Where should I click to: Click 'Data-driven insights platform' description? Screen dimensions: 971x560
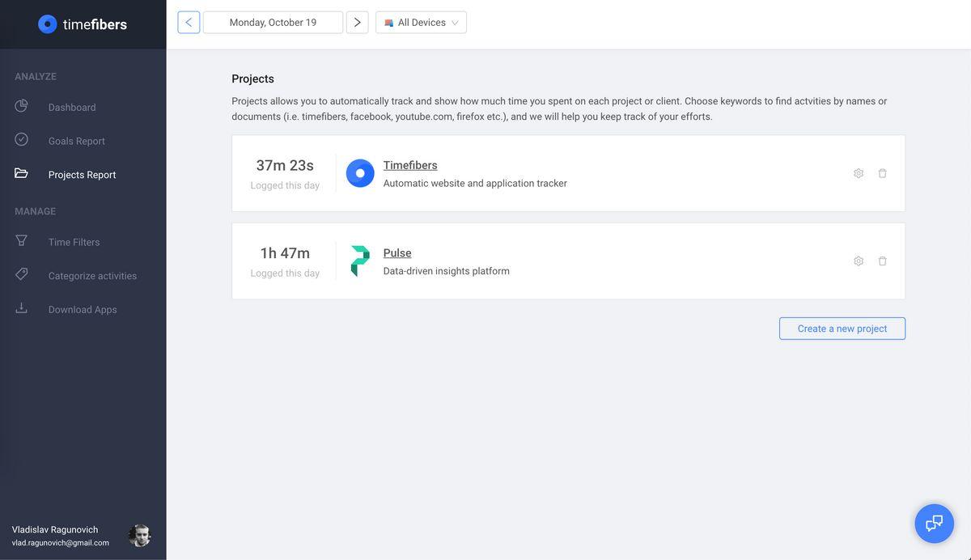[447, 271]
